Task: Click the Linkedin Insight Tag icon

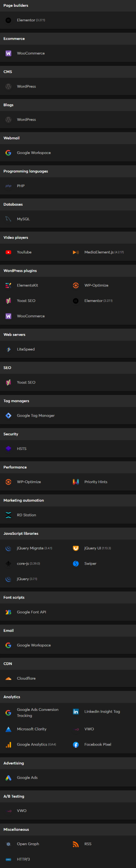Action: [x=76, y=712]
